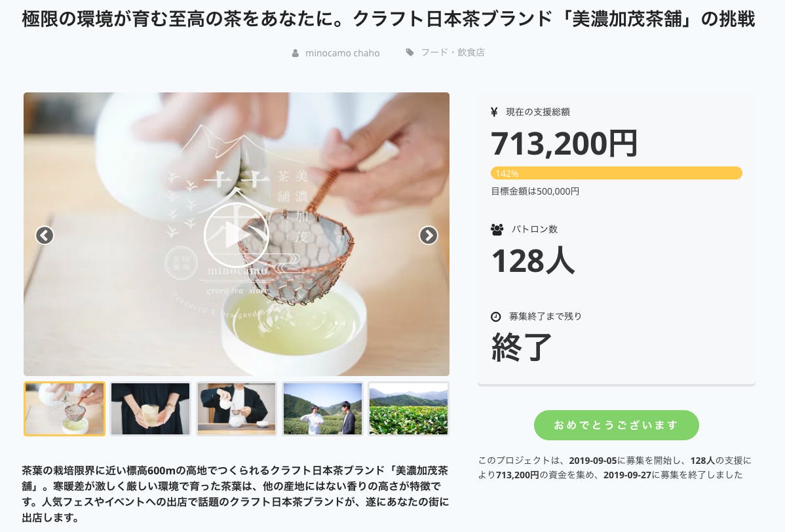The width and height of the screenshot is (785, 532).
Task: Click the おめでとうございます green button
Action: point(617,425)
